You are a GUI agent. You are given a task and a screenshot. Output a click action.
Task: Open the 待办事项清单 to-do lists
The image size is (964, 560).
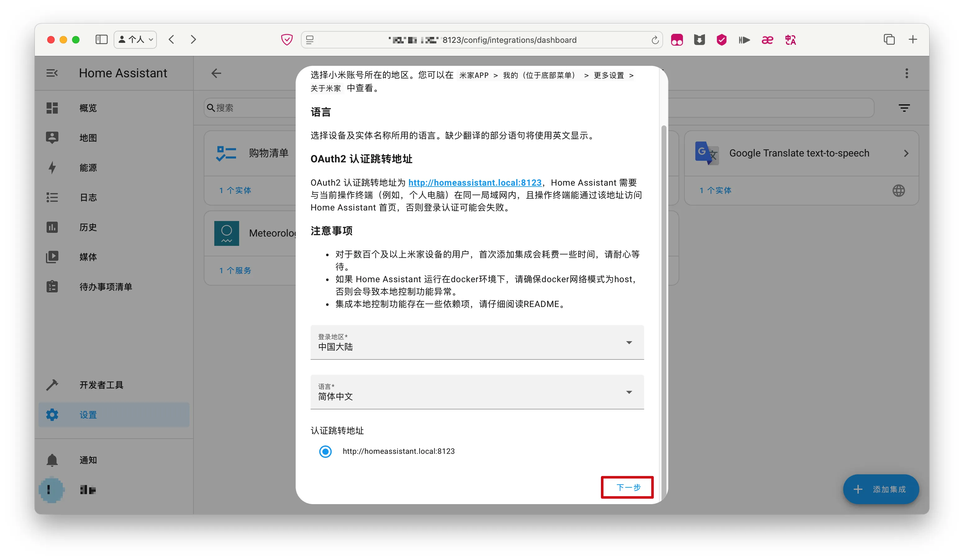pos(114,287)
